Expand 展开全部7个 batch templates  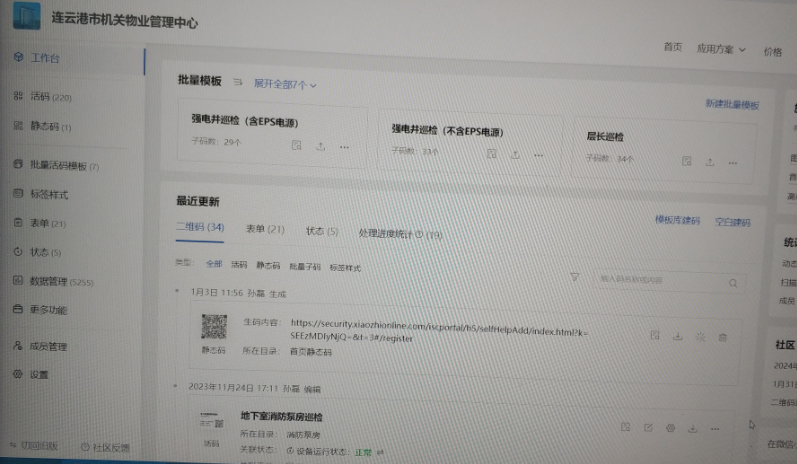284,85
